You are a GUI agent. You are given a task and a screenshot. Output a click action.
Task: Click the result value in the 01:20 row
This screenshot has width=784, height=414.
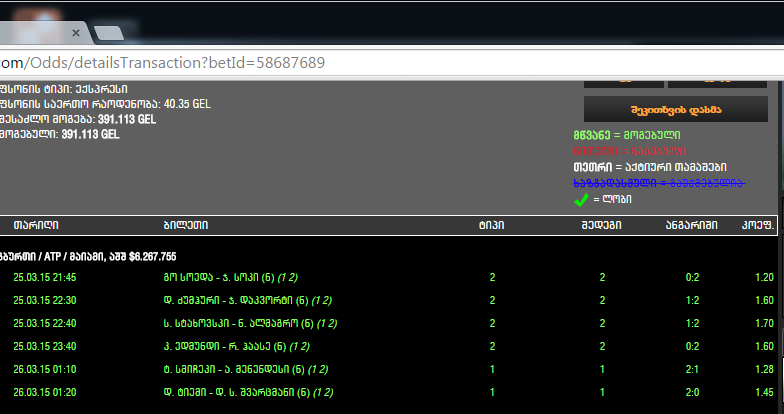pos(602,392)
